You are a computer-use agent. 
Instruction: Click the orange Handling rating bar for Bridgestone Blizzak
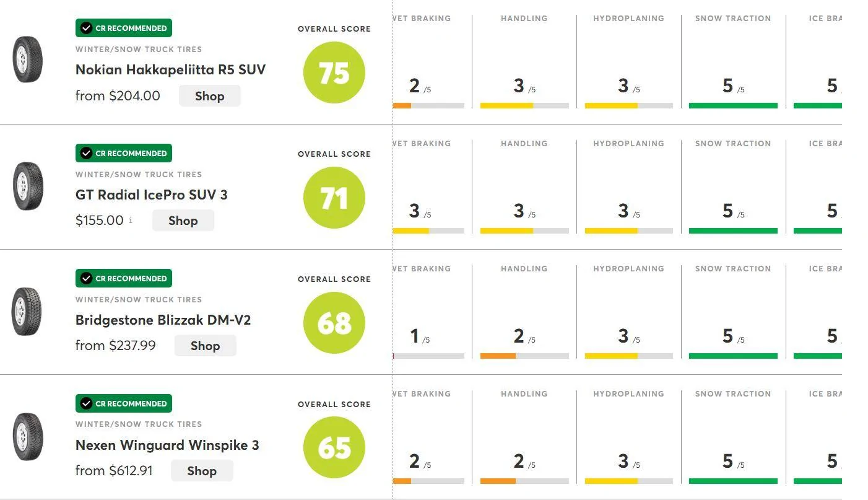[x=498, y=356]
